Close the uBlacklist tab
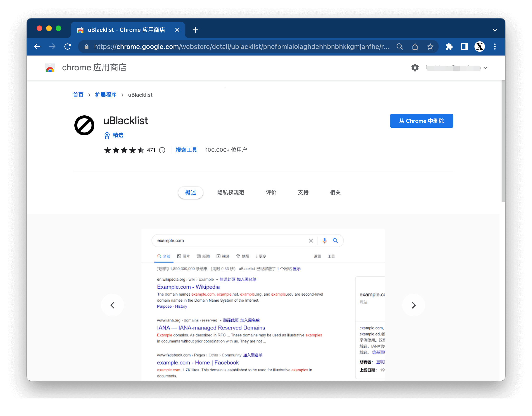532x416 pixels. point(177,30)
